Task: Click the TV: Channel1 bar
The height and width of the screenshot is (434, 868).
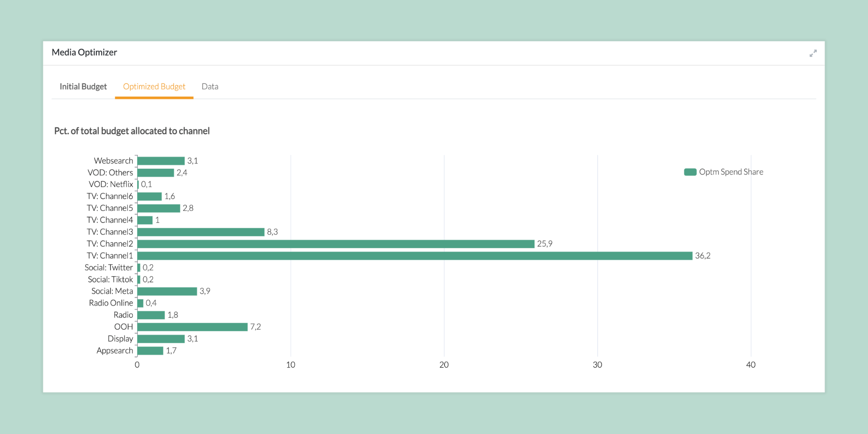Action: (415, 256)
